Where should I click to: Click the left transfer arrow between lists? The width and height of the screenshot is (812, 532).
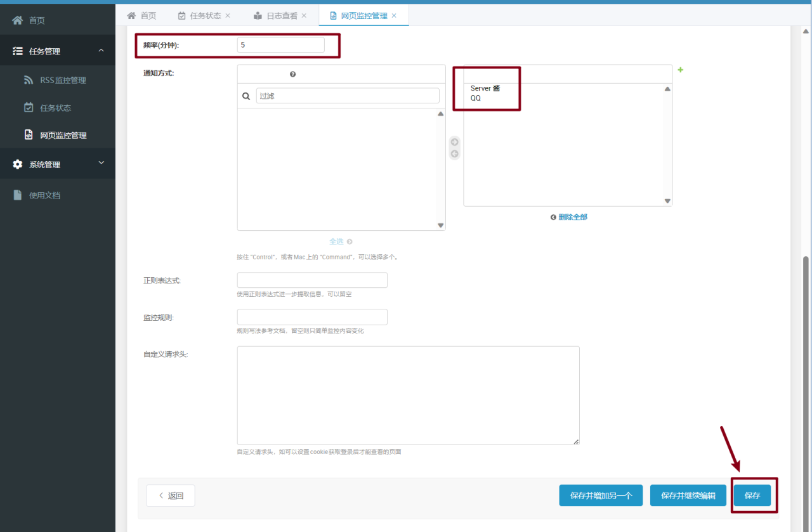pyautogui.click(x=454, y=152)
